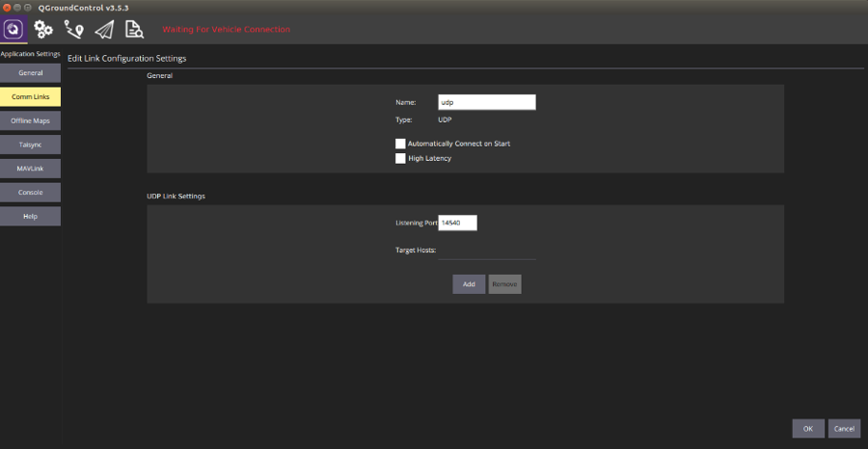Select the General settings tab

tap(31, 73)
